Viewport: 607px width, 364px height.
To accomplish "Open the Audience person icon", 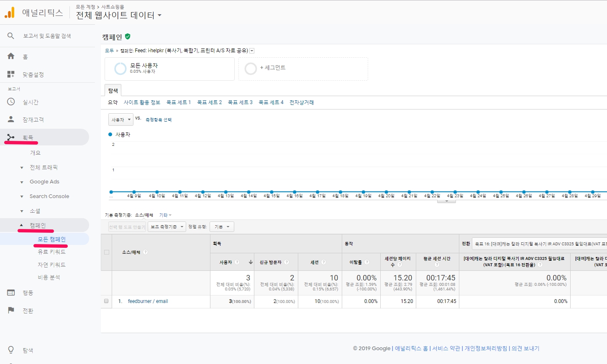I will click(x=11, y=120).
